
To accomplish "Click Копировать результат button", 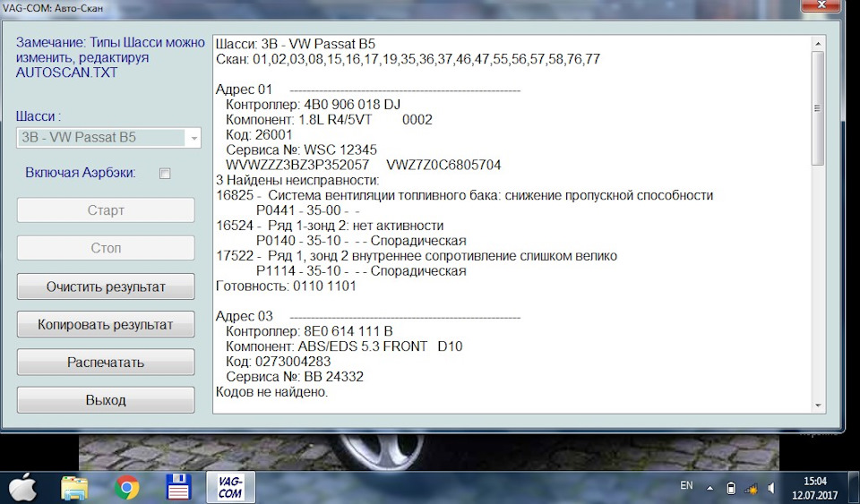I will pos(106,324).
